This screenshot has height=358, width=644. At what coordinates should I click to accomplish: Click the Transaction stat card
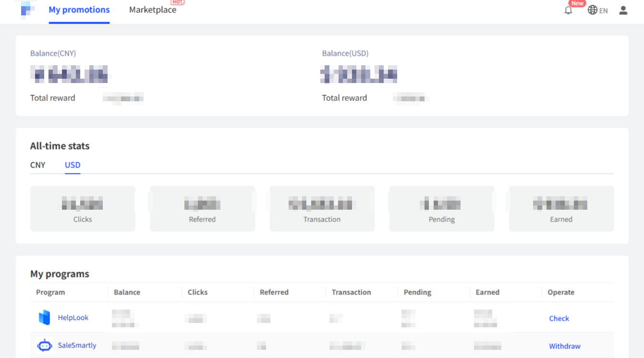322,209
